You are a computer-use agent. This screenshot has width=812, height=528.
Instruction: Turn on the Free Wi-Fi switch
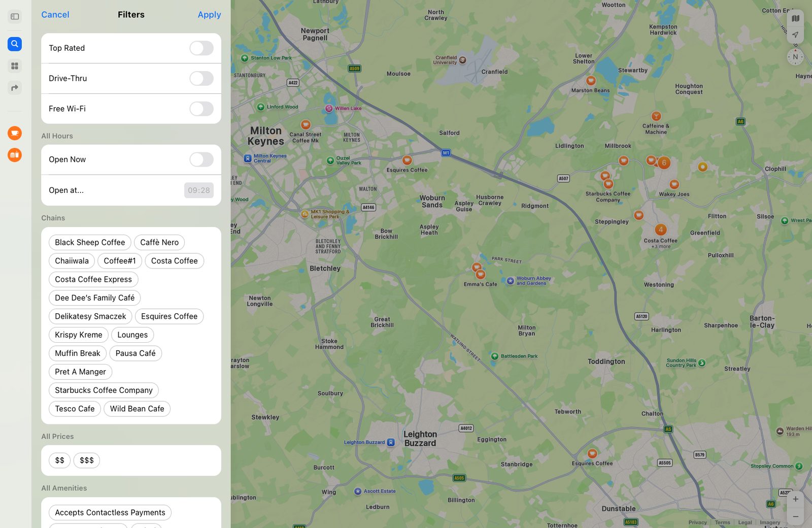[201, 109]
